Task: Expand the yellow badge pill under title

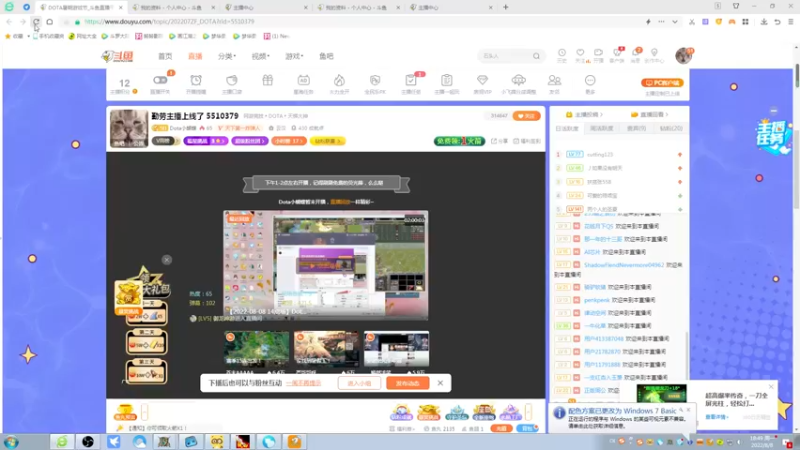Action: [x=328, y=141]
